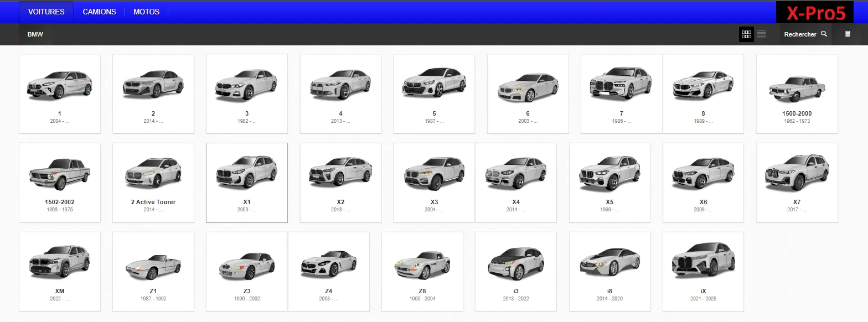
Task: Open the XM model card
Action: (60, 272)
